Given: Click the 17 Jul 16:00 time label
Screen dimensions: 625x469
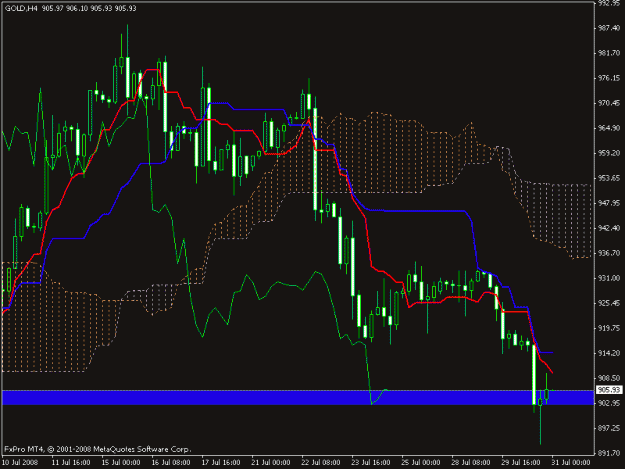Looking at the screenshot, I should pyautogui.click(x=220, y=462).
